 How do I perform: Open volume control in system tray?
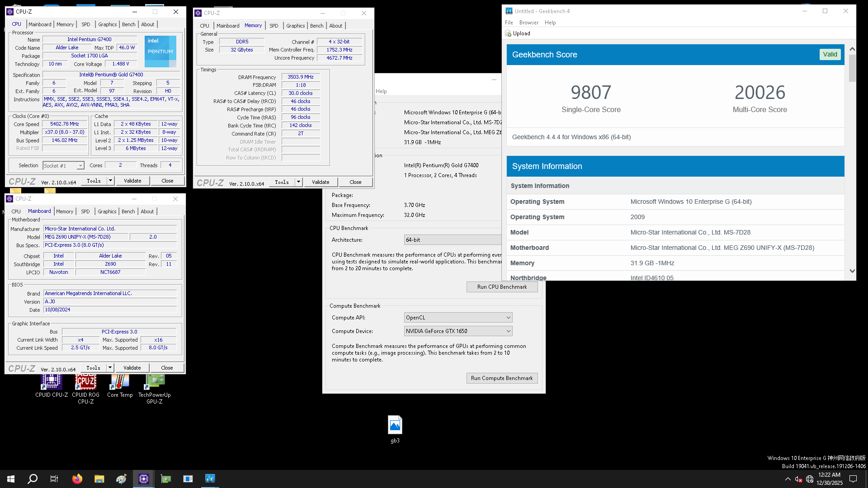click(798, 479)
